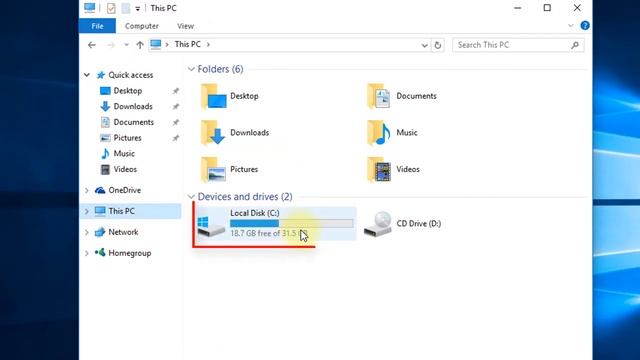
Task: Select Music in the navigation pane
Action: (124, 153)
